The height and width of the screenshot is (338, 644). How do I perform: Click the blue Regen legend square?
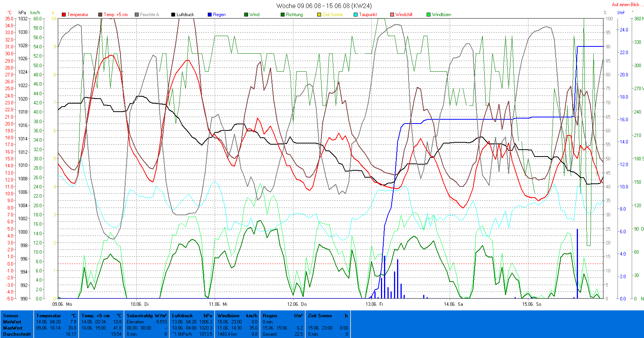(210, 15)
